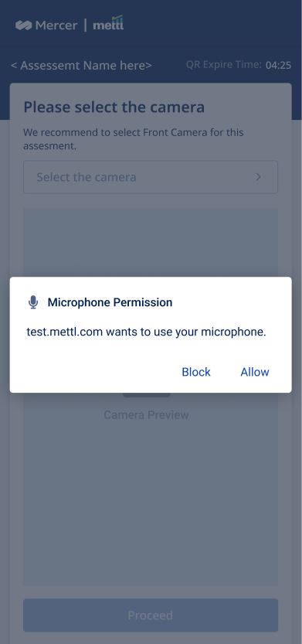Click the bar chart graphic above mettl
The image size is (302, 644).
[x=117, y=19]
